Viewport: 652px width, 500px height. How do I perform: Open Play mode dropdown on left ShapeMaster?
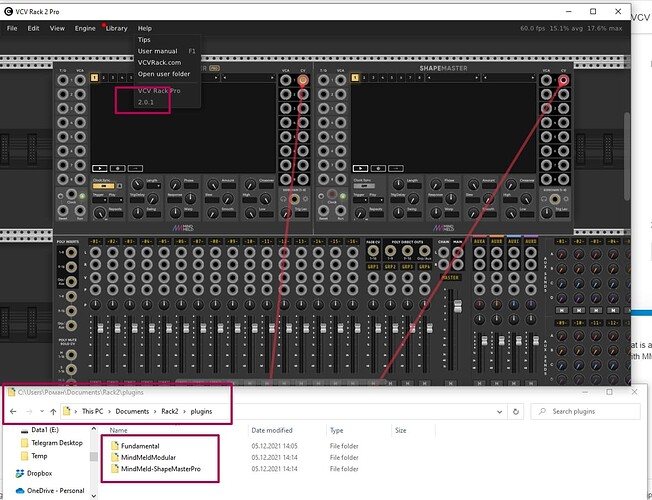coord(116,200)
